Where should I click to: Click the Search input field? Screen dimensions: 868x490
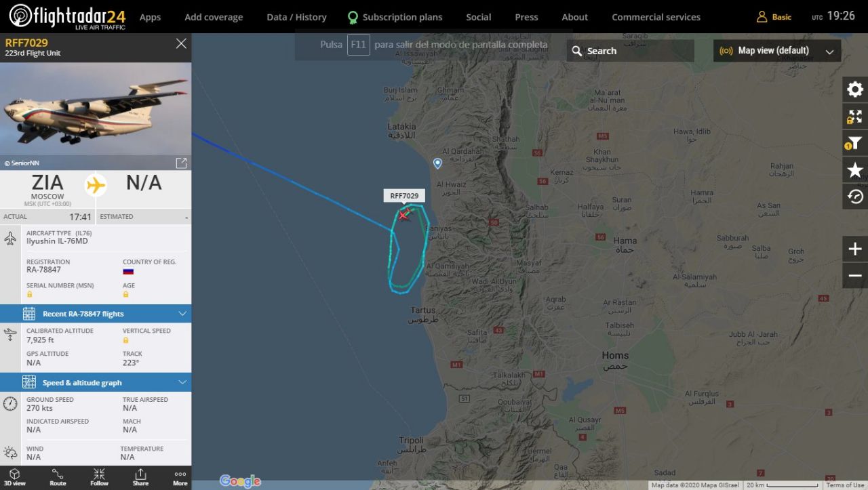[630, 51]
